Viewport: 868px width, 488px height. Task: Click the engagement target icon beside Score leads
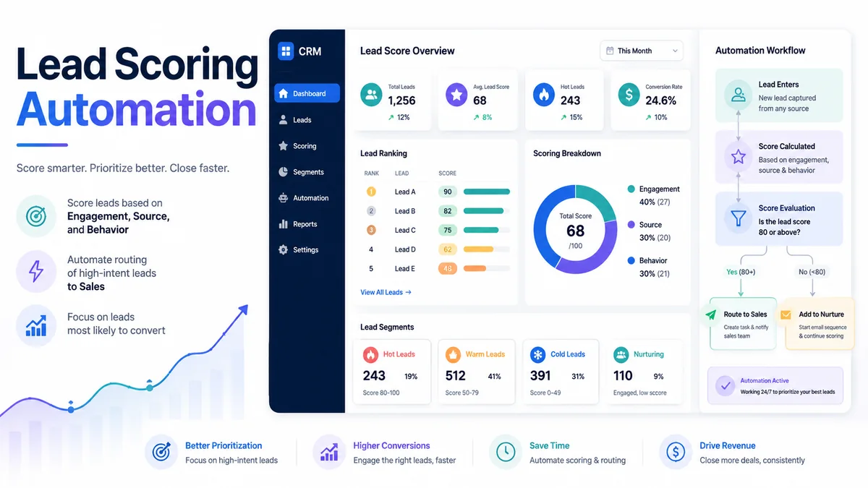point(35,215)
